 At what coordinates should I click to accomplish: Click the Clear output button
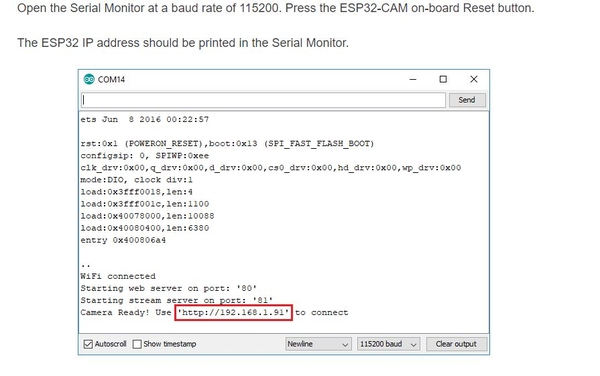456,344
